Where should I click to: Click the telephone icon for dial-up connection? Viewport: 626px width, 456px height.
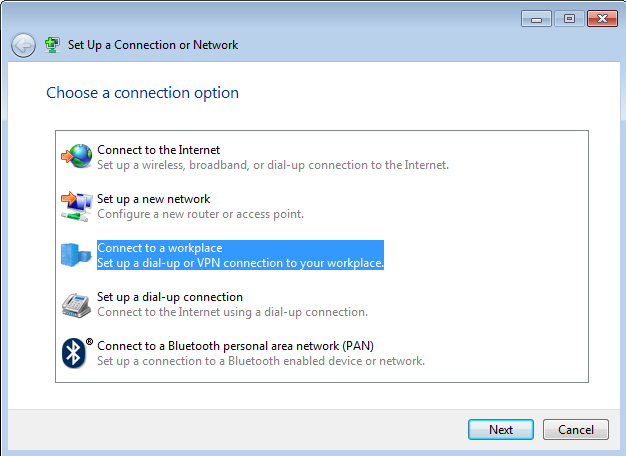click(x=76, y=304)
